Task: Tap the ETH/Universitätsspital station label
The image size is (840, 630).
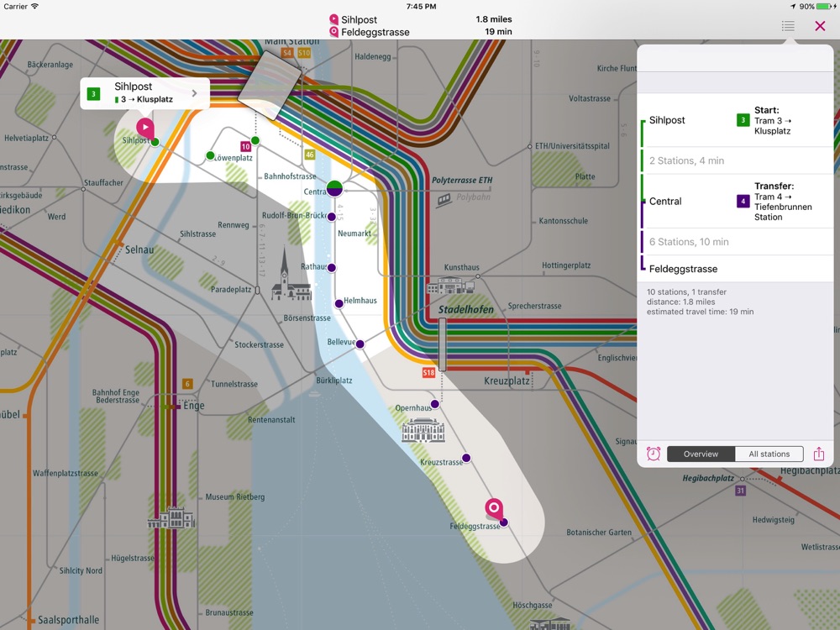Action: 572,145
